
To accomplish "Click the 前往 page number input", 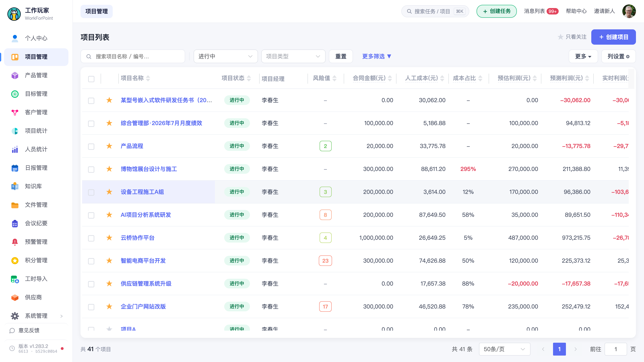I will tap(615, 349).
